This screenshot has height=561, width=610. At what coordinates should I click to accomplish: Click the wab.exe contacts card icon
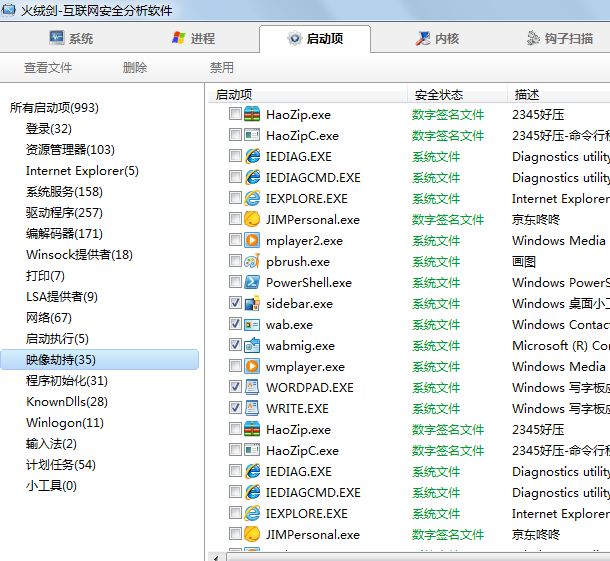click(252, 324)
